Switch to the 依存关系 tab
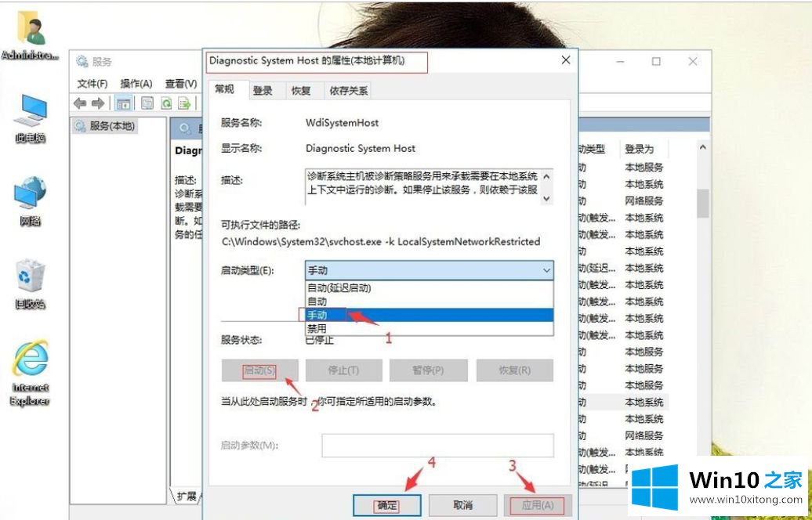 click(349, 91)
